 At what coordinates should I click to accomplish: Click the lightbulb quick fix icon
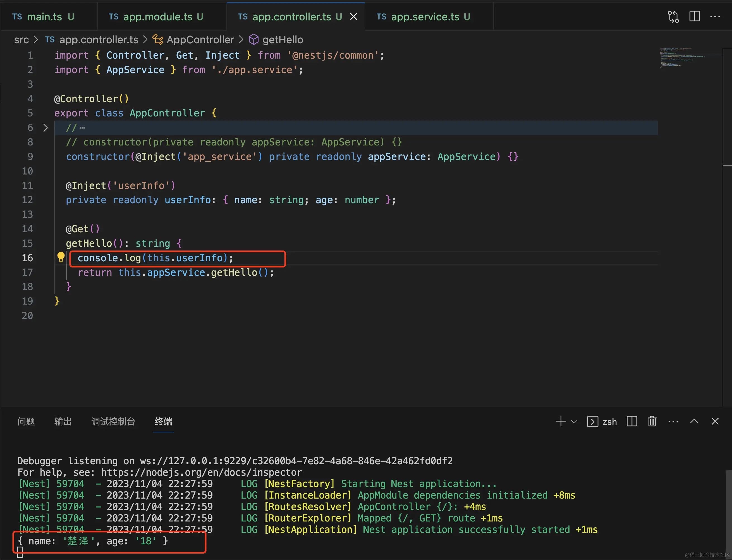click(61, 257)
